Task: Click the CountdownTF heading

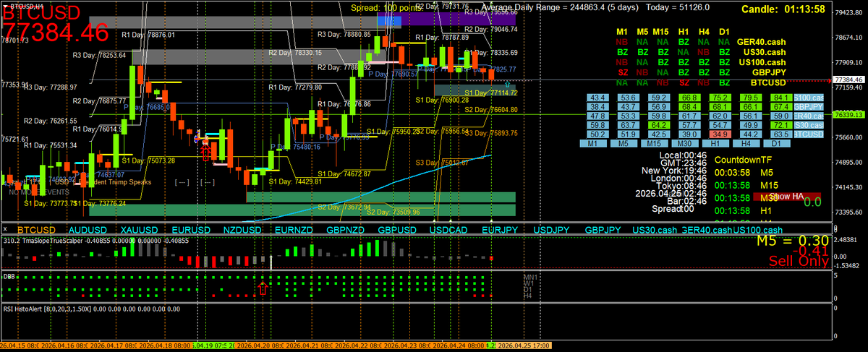Action: point(743,160)
